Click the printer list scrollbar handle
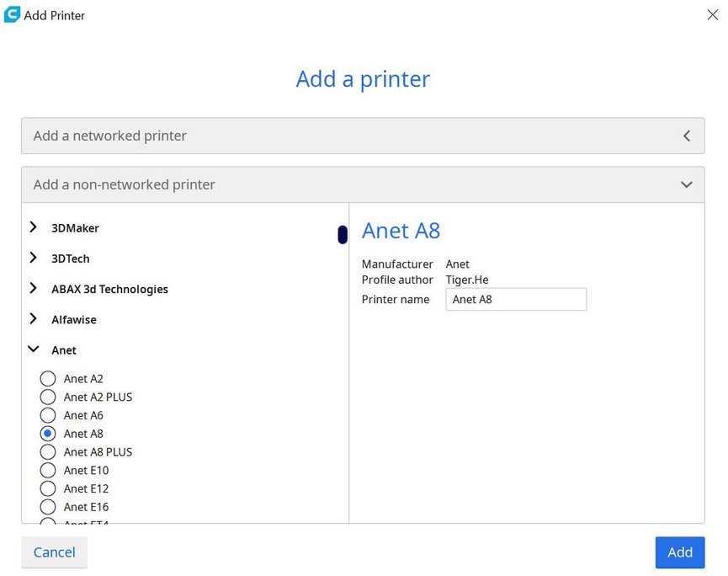This screenshot has height=576, width=728. 343,235
